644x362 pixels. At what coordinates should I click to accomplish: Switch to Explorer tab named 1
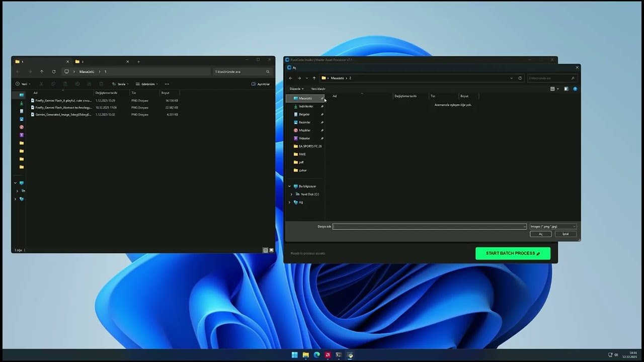click(x=42, y=61)
